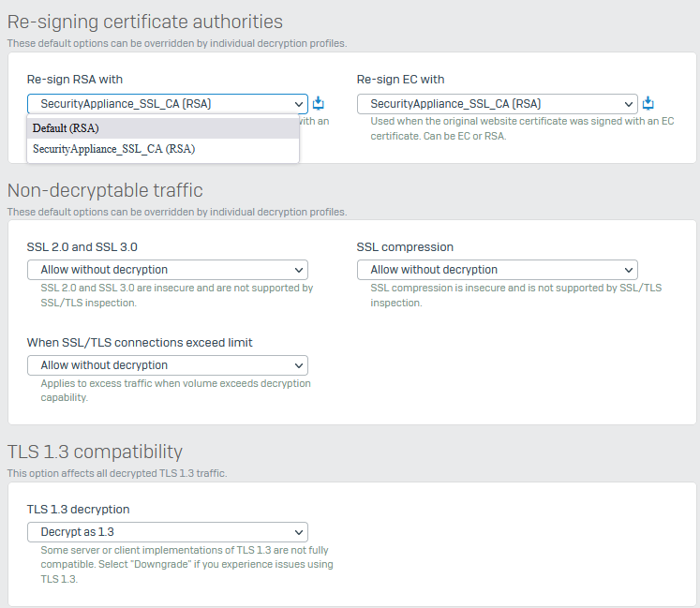This screenshot has height=608, width=700.
Task: Click the SSL 2.0 and SSL 3.0 label
Action: [82, 247]
